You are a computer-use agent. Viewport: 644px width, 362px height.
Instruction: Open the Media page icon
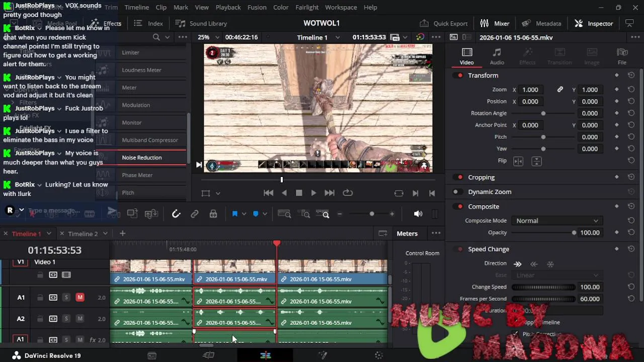pyautogui.click(x=152, y=355)
